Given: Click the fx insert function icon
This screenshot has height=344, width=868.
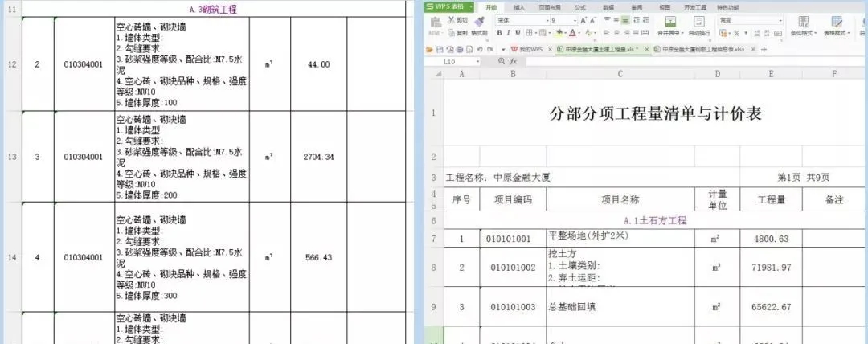Looking at the screenshot, I should [513, 62].
